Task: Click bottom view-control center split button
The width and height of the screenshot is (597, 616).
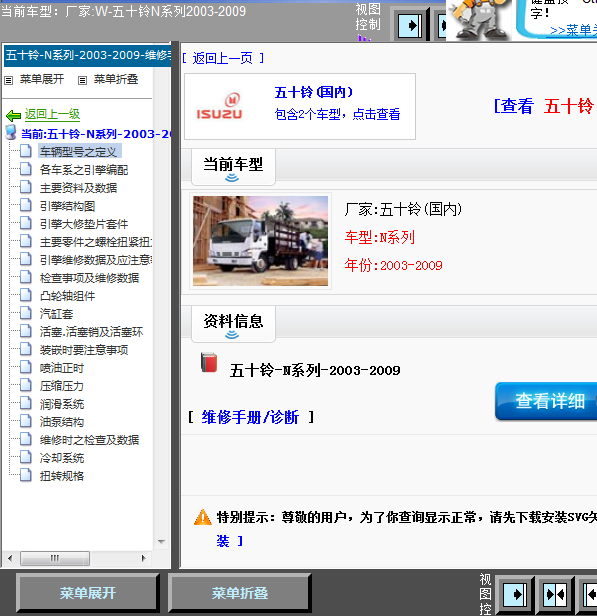Action: [x=555, y=594]
